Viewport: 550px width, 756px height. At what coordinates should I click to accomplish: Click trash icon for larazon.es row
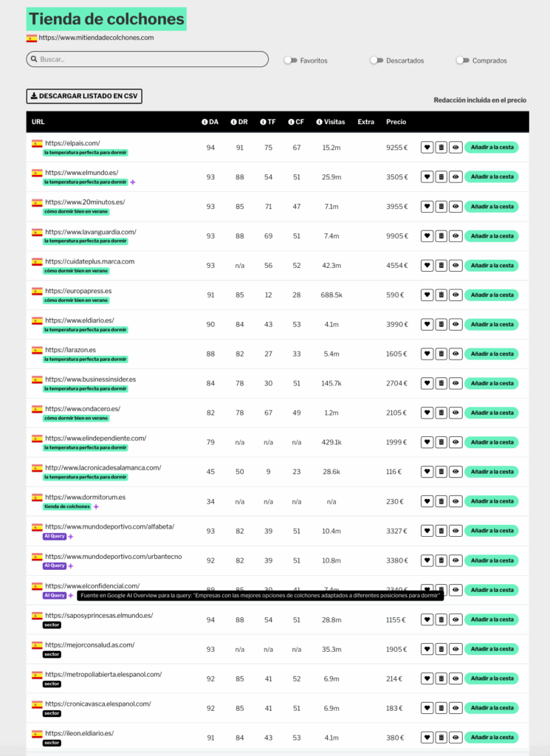[x=441, y=354]
